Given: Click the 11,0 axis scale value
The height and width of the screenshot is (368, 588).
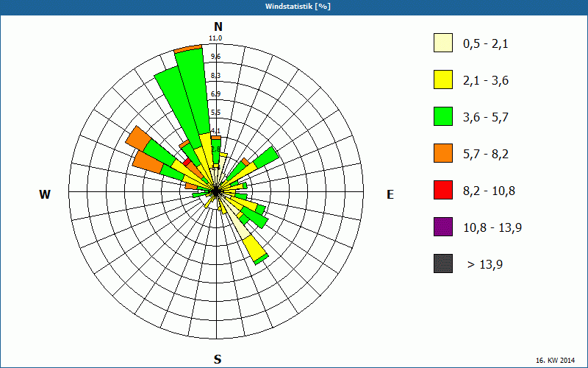Looking at the screenshot, I should 215,38.
